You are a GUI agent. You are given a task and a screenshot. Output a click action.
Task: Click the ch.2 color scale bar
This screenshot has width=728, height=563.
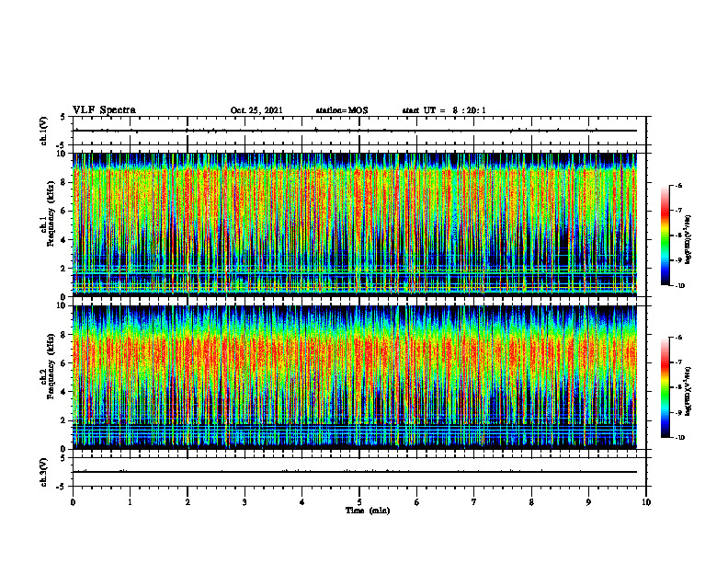[x=665, y=387]
